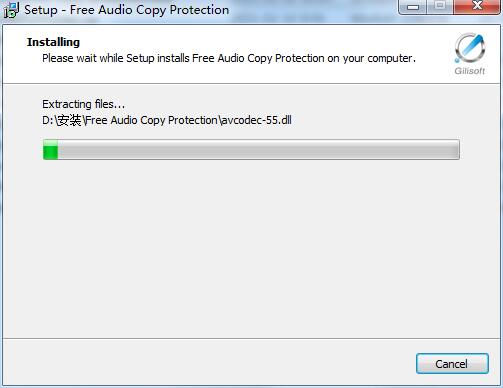Viewport: 503px width, 388px height.
Task: Select the bold "Installing" heading
Action: point(53,42)
